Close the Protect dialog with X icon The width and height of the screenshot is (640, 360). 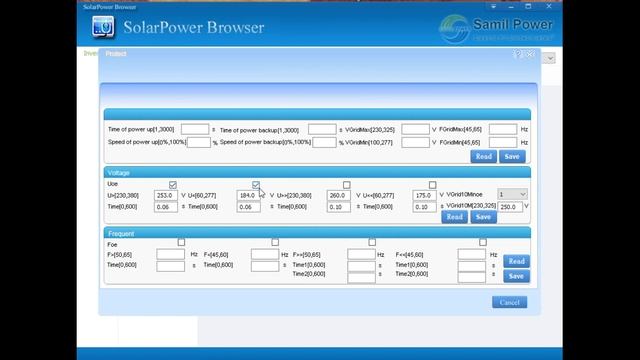point(530,54)
